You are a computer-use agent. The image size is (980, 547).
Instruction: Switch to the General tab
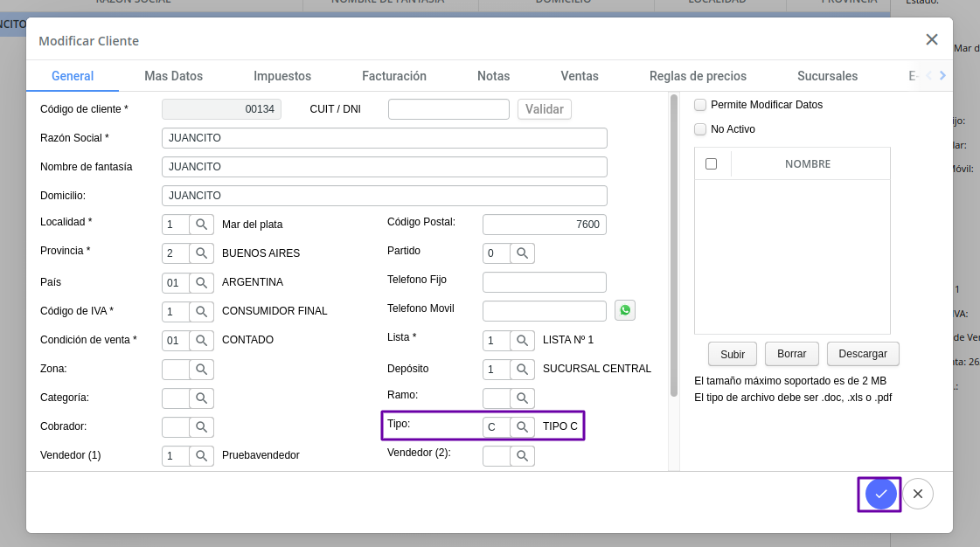tap(73, 75)
